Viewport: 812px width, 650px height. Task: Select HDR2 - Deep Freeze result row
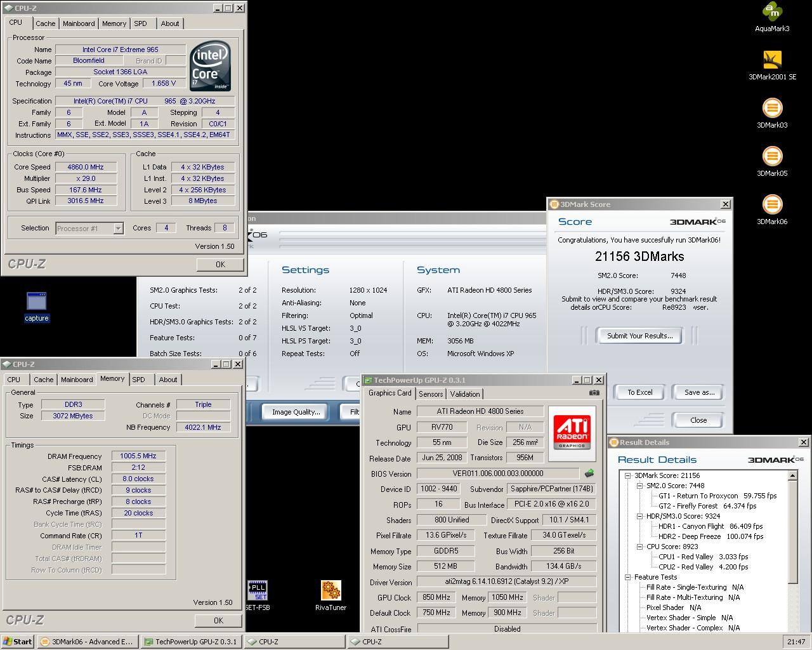click(710, 536)
